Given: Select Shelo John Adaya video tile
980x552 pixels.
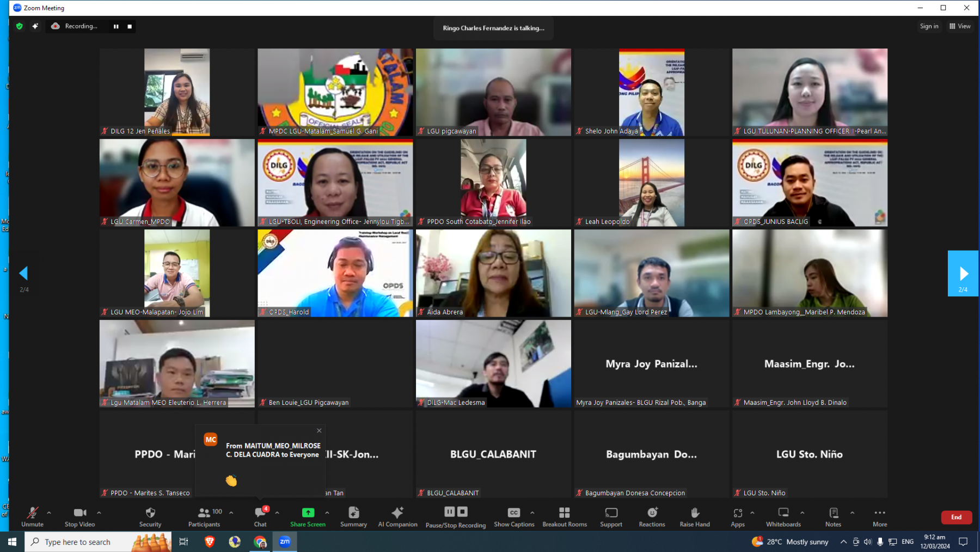Looking at the screenshot, I should coord(652,92).
